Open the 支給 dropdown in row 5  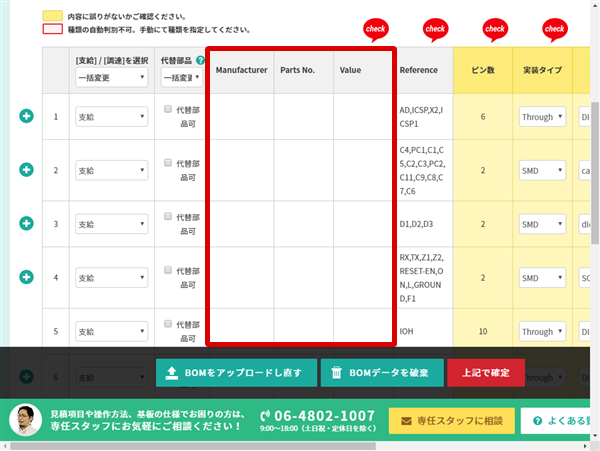point(112,331)
